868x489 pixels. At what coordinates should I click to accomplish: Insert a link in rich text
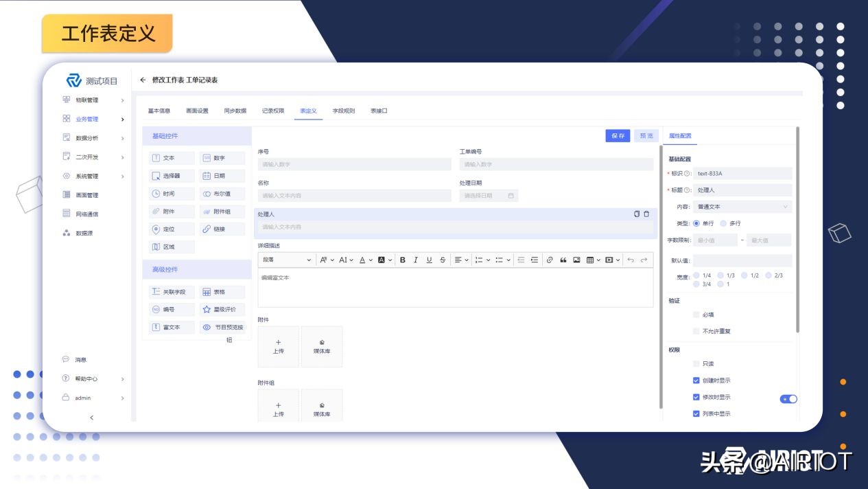(550, 260)
